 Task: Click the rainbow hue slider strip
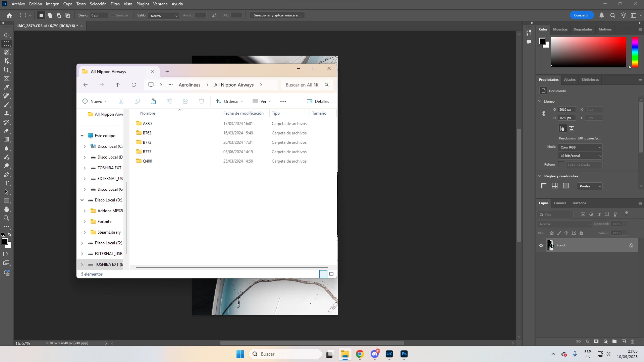[x=635, y=52]
